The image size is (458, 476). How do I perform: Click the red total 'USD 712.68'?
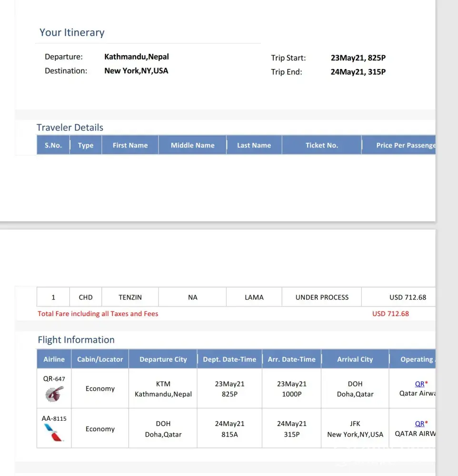[x=390, y=314]
